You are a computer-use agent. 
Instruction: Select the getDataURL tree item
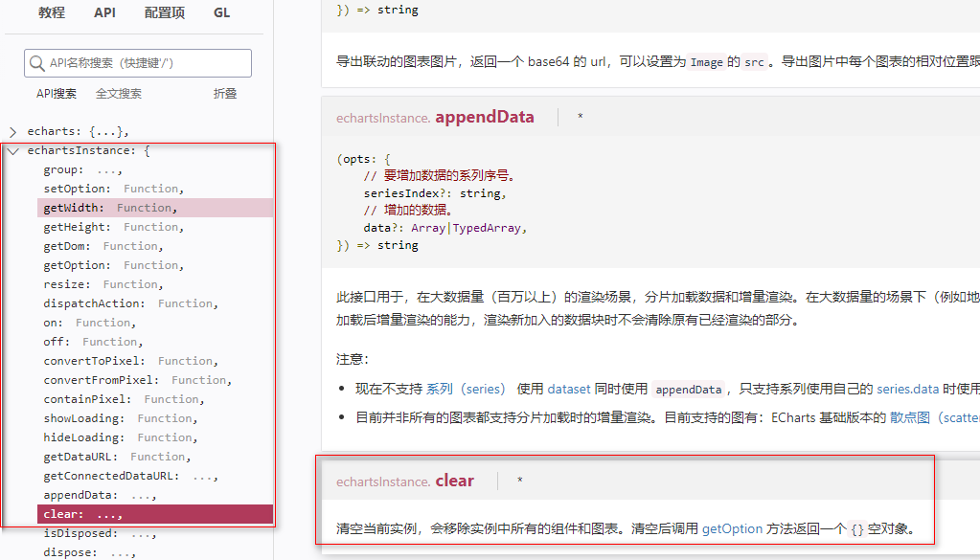pyautogui.click(x=155, y=457)
